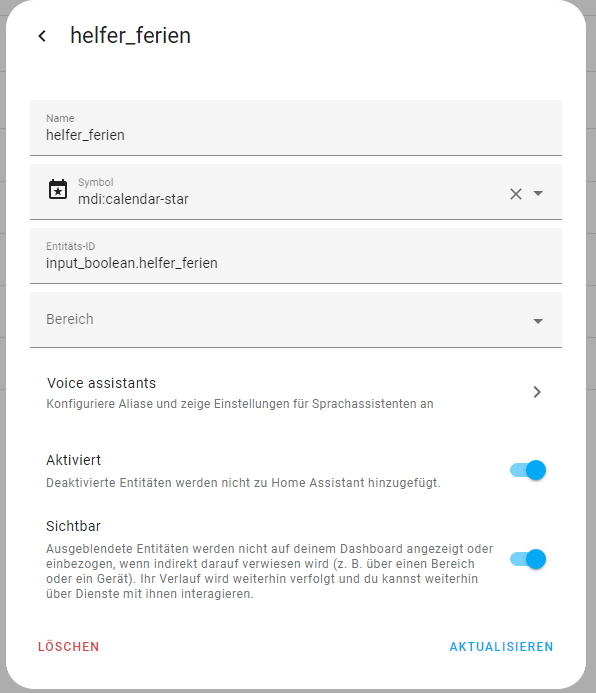Viewport: 596px width, 693px height.
Task: Go back using the left arrow
Action: (42, 36)
